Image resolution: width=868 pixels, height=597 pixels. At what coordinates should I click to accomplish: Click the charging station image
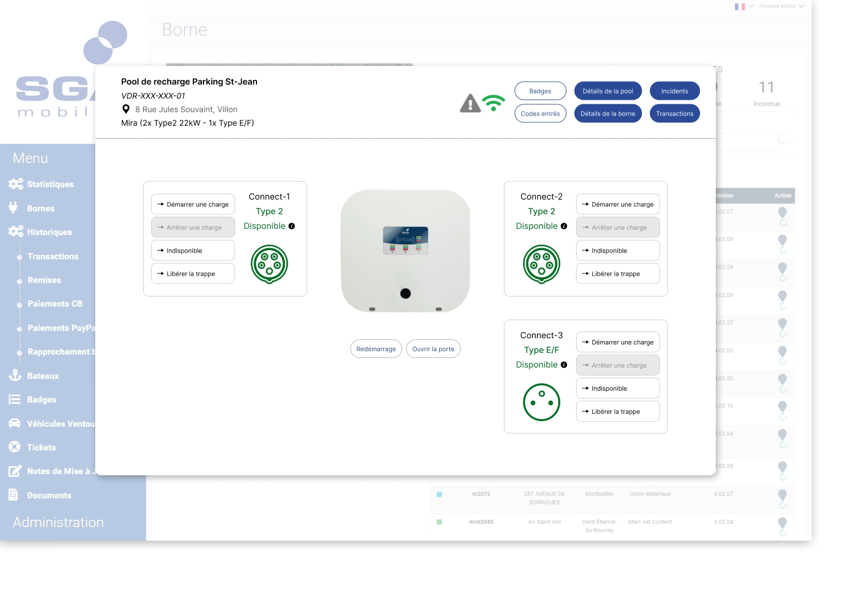tap(405, 251)
